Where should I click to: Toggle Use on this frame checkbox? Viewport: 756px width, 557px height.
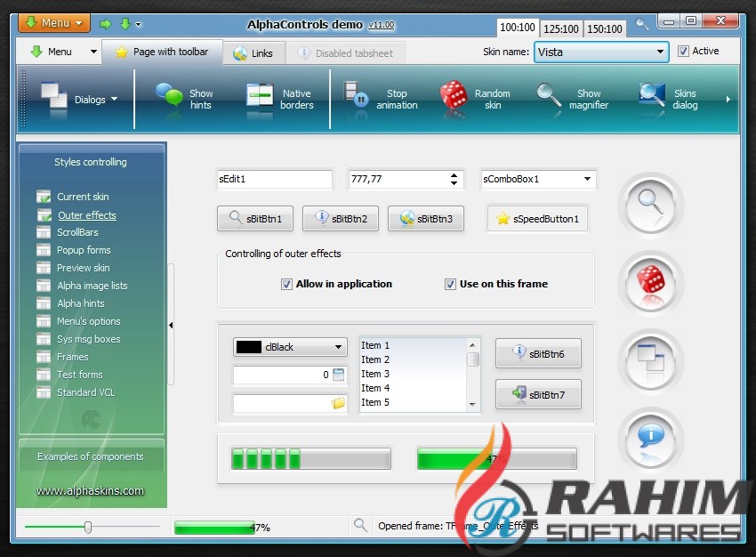(x=450, y=285)
